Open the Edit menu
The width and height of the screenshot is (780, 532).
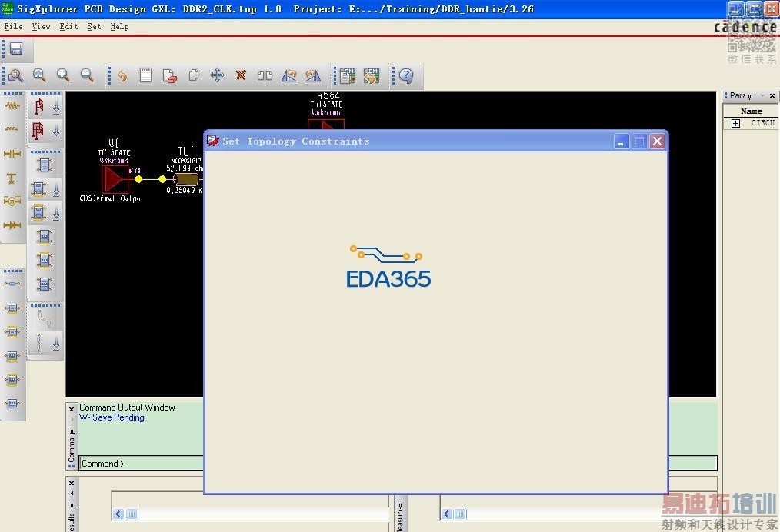[68, 26]
